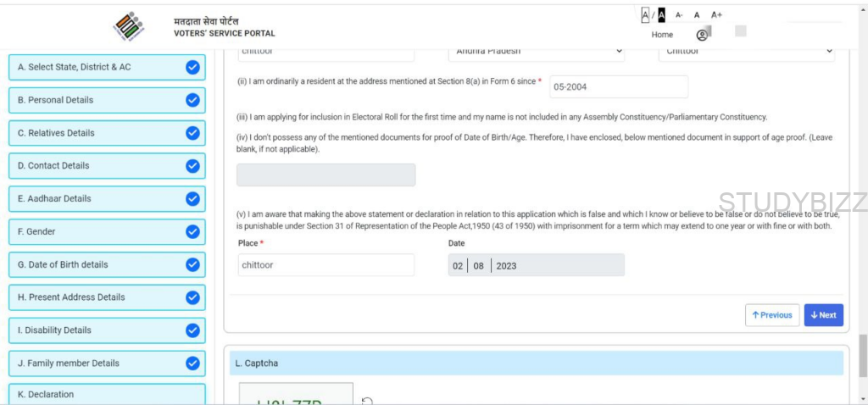
Task: Click the Personal Details completed checkmark
Action: click(x=192, y=100)
